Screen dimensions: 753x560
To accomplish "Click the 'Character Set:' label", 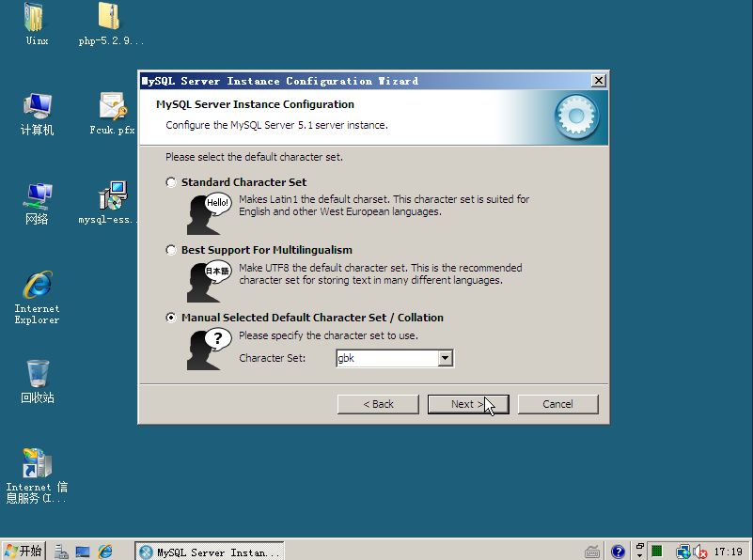I will [273, 358].
